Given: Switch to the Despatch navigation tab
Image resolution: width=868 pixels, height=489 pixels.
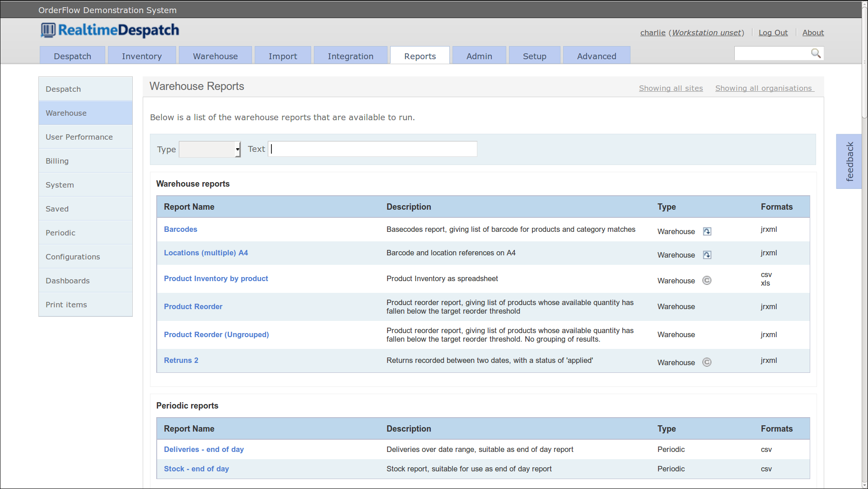Looking at the screenshot, I should coord(72,56).
